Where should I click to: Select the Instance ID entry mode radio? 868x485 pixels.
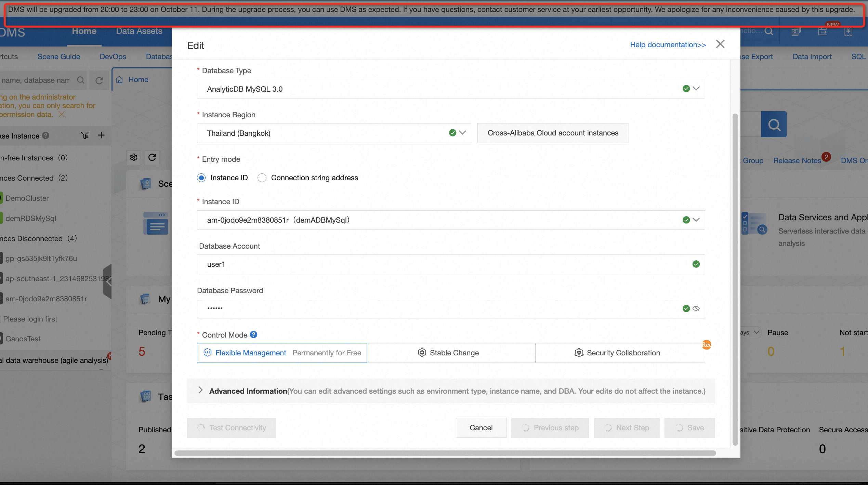pyautogui.click(x=201, y=178)
